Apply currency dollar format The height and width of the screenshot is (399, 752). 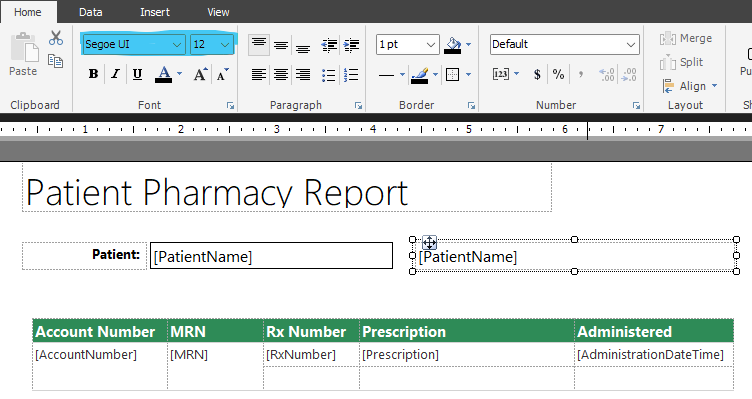537,74
